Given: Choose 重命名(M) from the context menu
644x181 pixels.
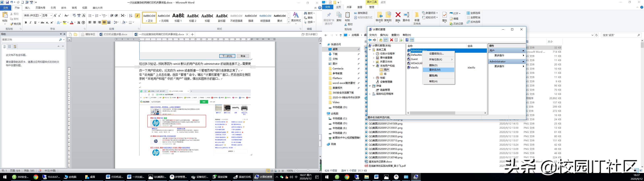Looking at the screenshot, I should click(x=435, y=70).
